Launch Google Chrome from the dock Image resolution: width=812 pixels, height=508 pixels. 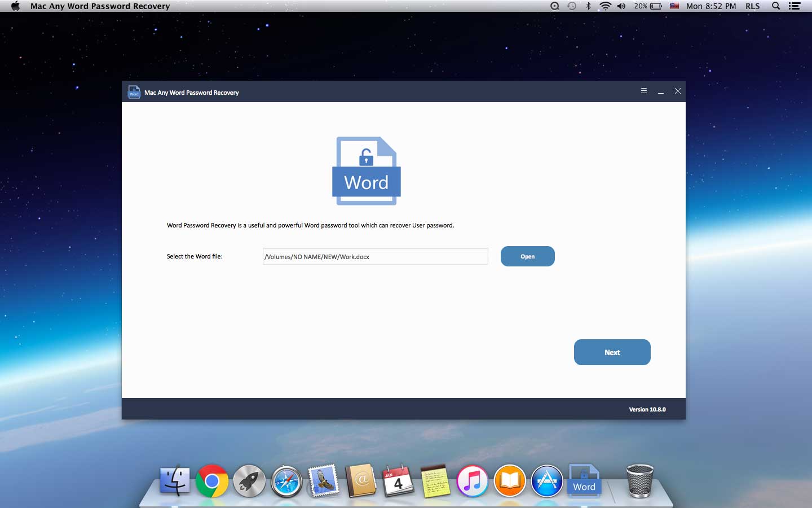[212, 481]
